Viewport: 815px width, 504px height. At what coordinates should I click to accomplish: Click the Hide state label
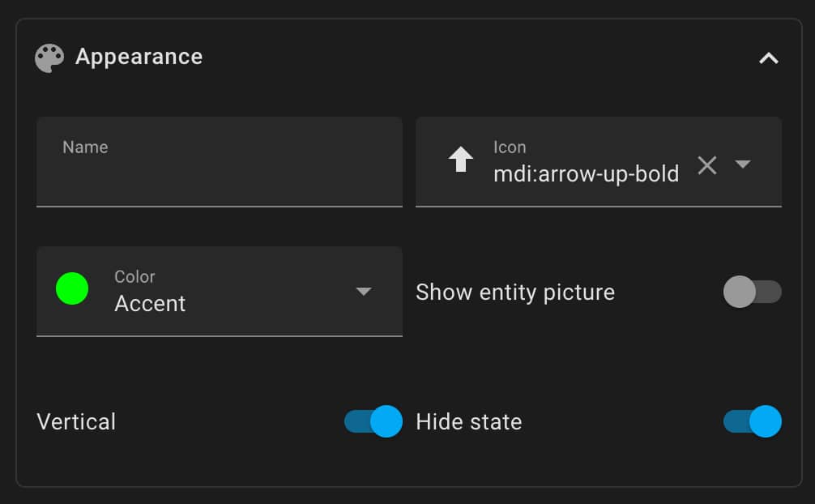[x=469, y=422]
